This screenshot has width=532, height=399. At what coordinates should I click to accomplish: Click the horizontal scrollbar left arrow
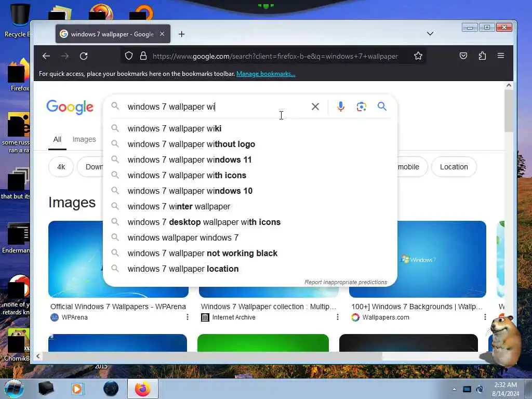(38, 356)
